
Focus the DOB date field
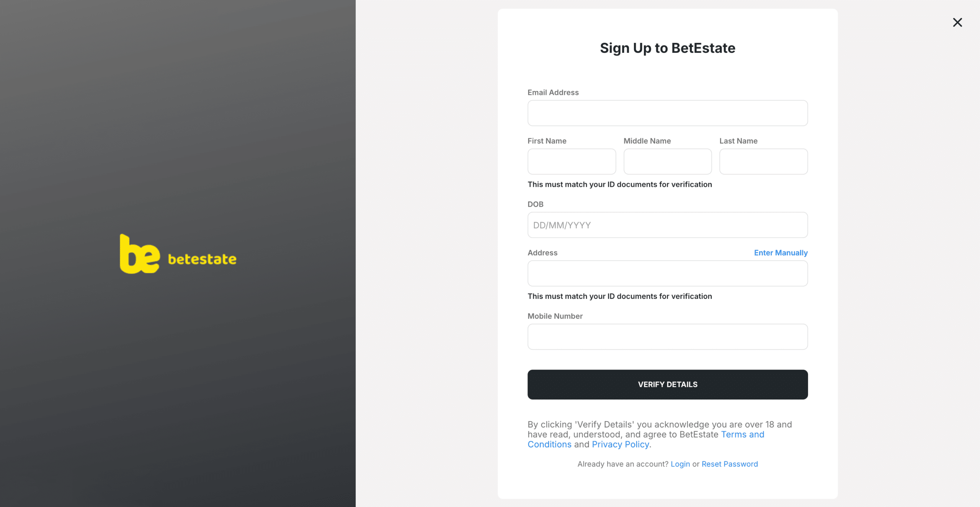coord(667,225)
